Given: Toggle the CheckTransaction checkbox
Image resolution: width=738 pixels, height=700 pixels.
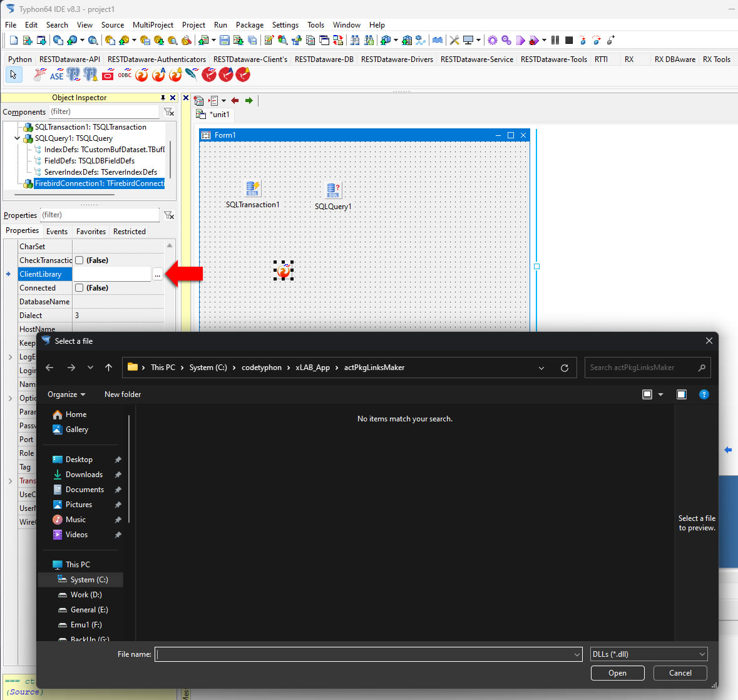Looking at the screenshot, I should [79, 260].
